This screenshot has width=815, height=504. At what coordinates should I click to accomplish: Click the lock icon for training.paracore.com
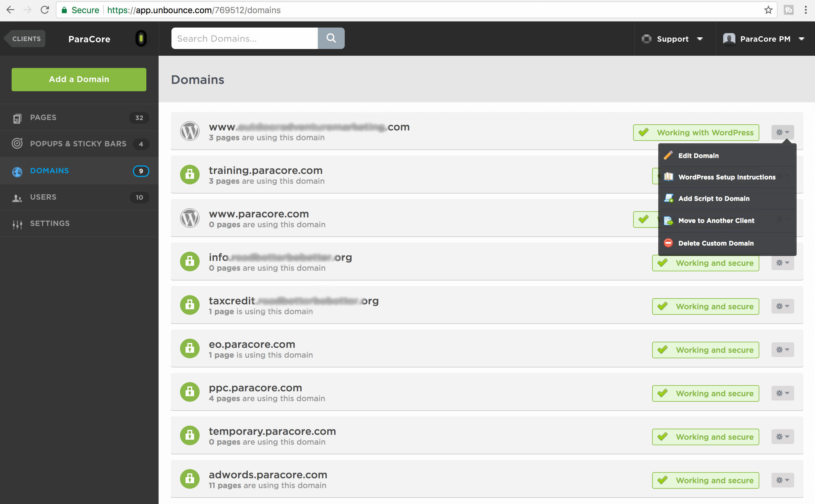pyautogui.click(x=190, y=174)
